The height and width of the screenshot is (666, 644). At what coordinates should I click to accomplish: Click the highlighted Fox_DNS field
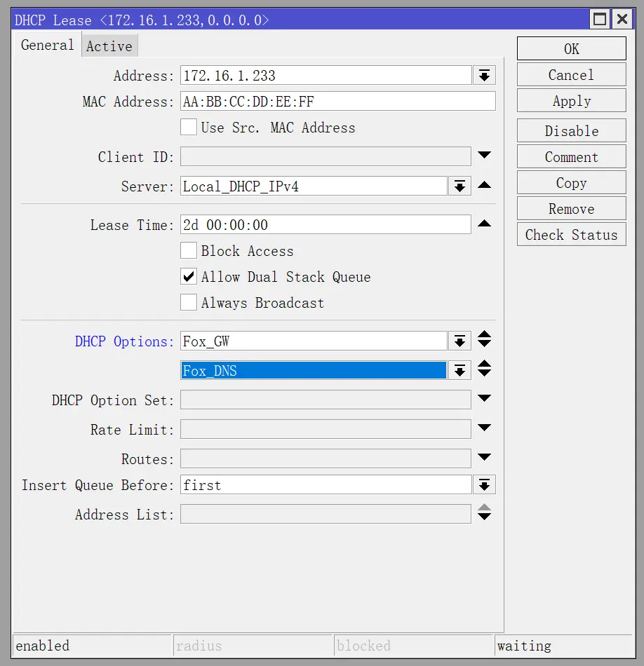coord(314,370)
